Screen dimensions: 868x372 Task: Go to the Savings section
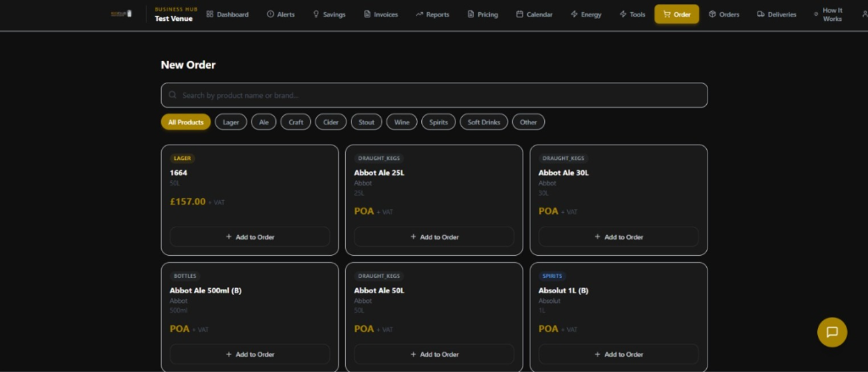coord(329,14)
